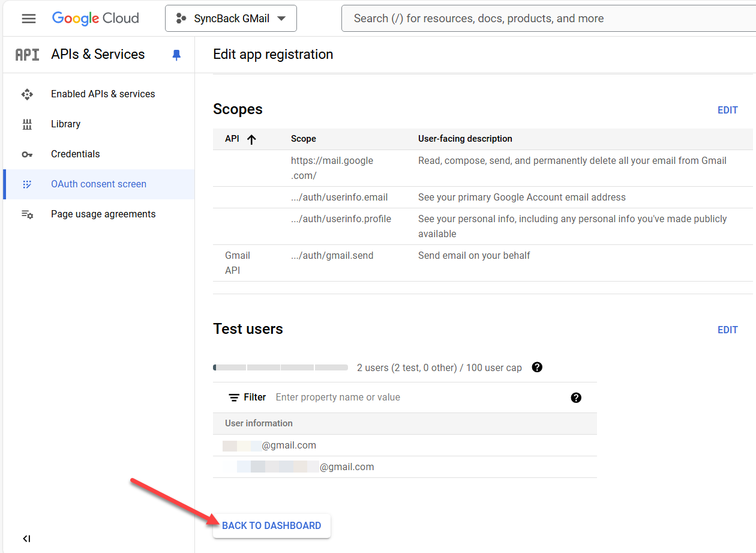Collapse the left navigation panel
Viewport: 756px width, 553px height.
click(x=26, y=539)
